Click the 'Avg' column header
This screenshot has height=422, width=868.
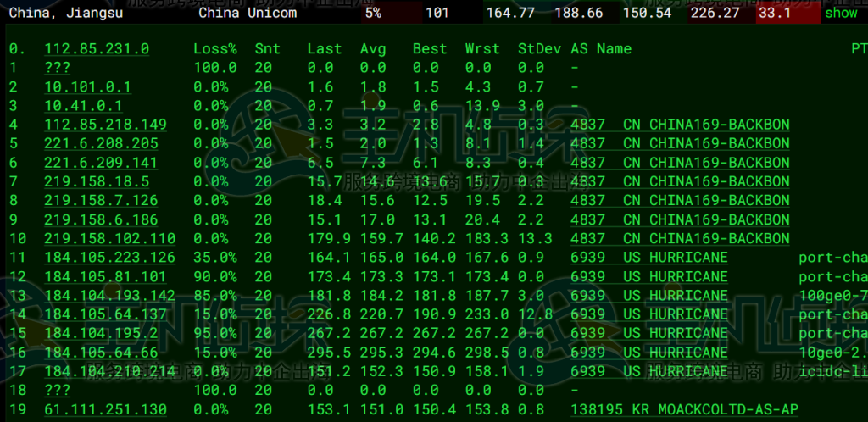[x=373, y=49]
